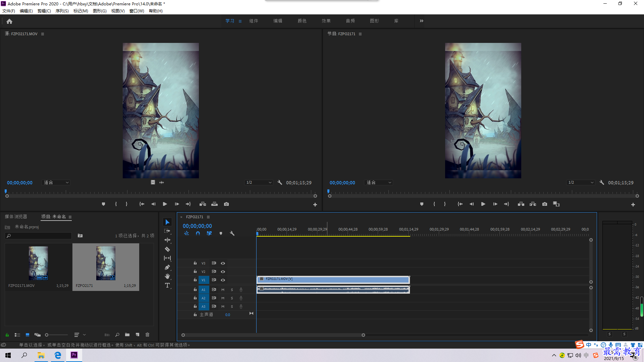Open 序列(S) menu
Viewport: 644px width, 362px height.
tap(62, 11)
